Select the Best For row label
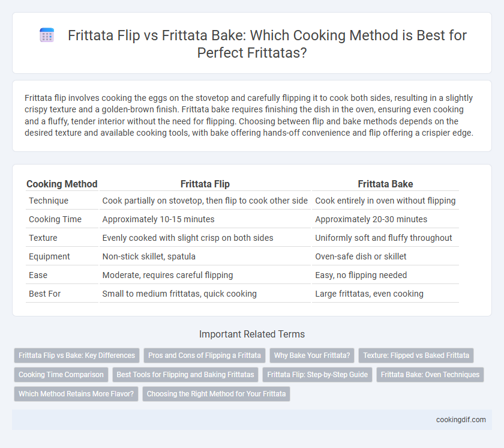Viewport: 504px width, 448px height. tap(44, 294)
